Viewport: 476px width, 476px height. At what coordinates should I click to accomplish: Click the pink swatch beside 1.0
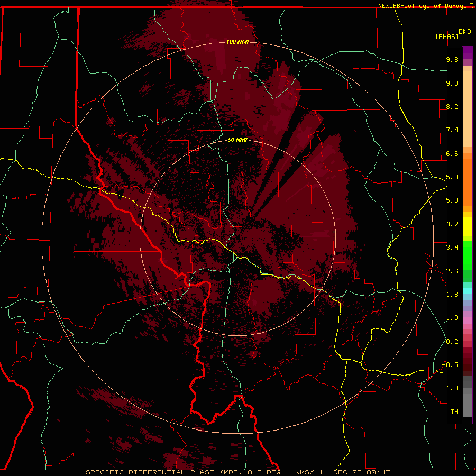[x=467, y=319]
